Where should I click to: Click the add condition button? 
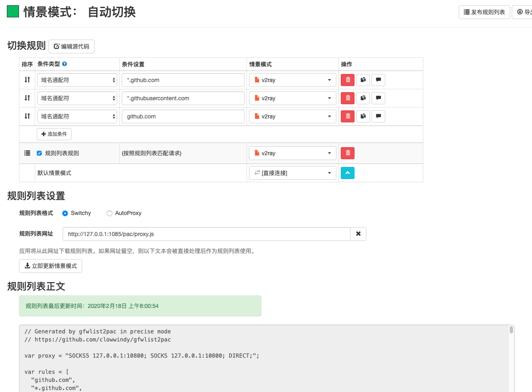(54, 134)
